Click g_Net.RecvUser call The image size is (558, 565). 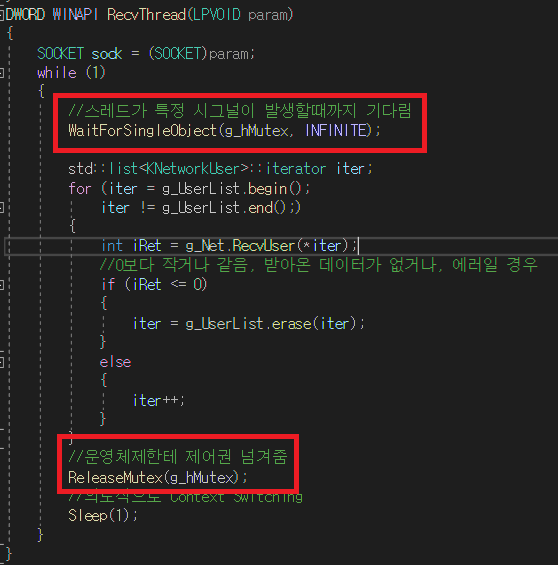click(241, 246)
